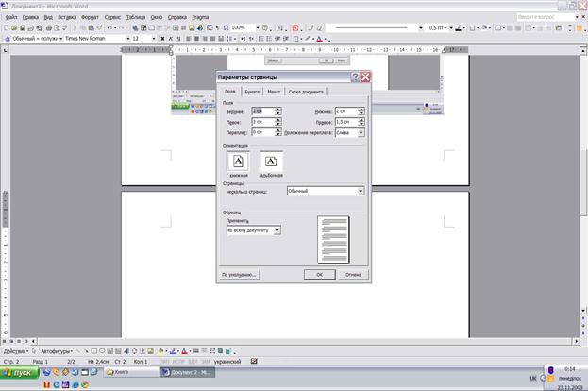Screen dimensions: 588x391
Task: Increase the top margin with up arrow
Action: [x=277, y=110]
